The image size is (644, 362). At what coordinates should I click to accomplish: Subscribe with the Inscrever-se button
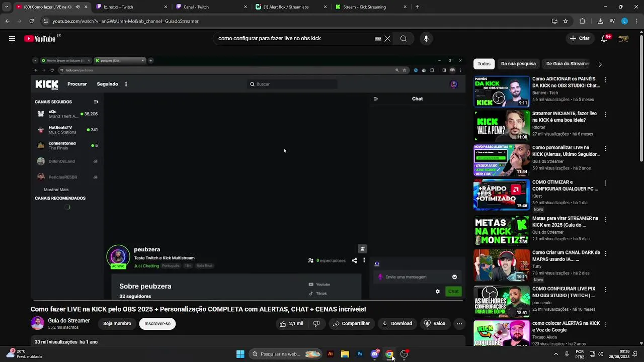pyautogui.click(x=157, y=324)
